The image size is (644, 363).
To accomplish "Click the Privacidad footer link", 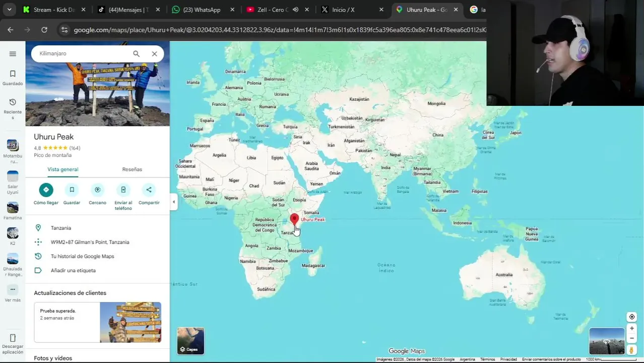I will coord(508,359).
